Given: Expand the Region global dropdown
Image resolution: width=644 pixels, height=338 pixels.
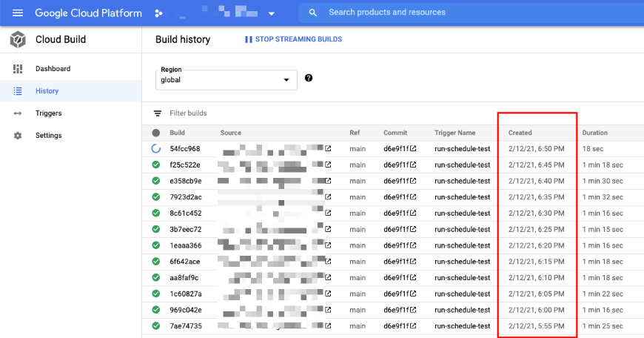Looking at the screenshot, I should [x=227, y=80].
